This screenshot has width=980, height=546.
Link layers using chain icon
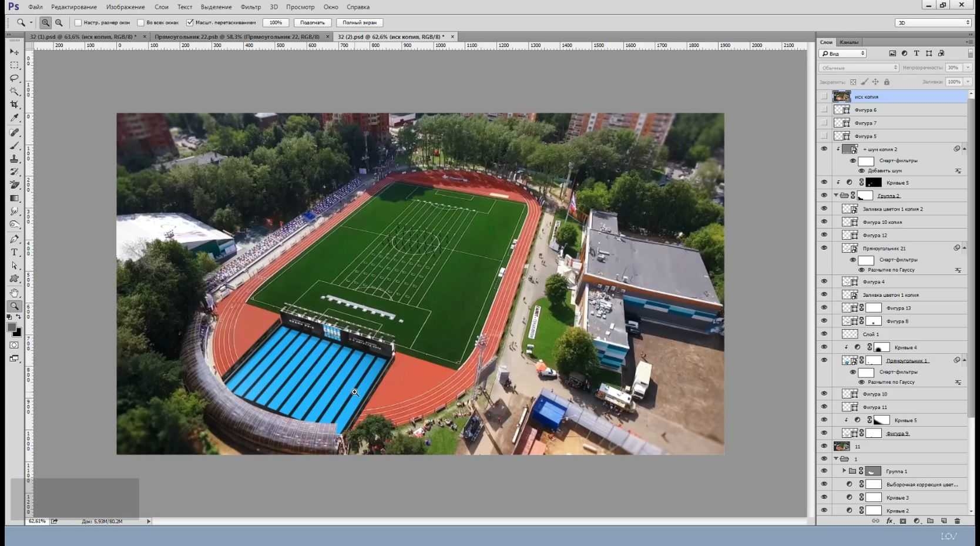click(x=875, y=521)
